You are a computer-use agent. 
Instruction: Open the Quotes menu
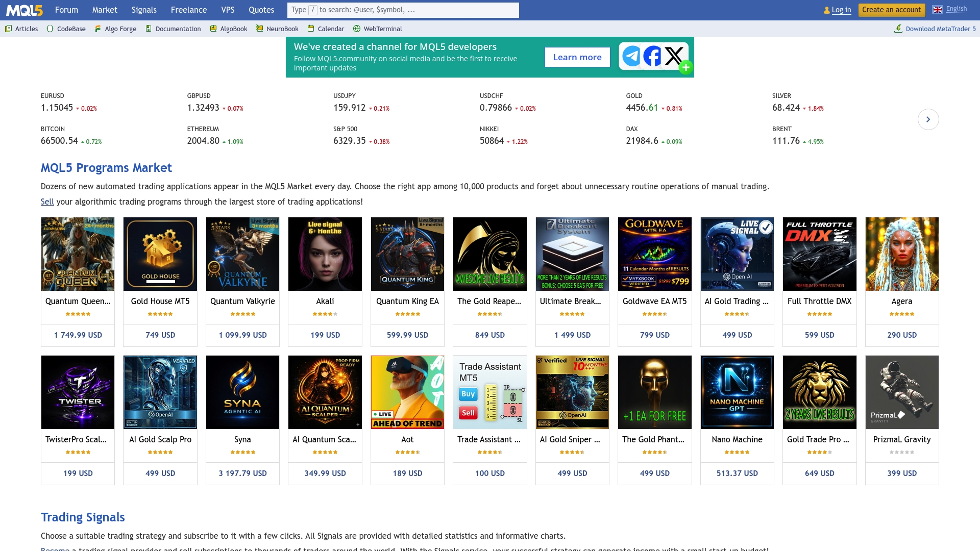pos(261,10)
